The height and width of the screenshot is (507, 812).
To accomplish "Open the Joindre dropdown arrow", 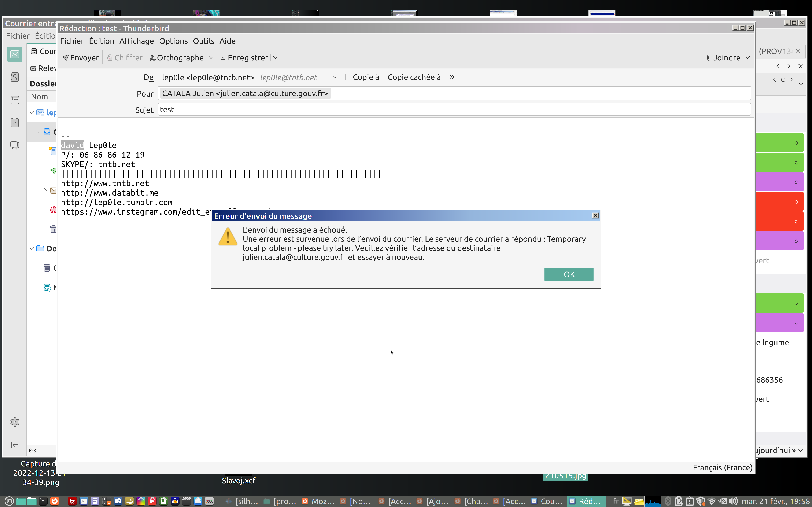I will coord(748,58).
